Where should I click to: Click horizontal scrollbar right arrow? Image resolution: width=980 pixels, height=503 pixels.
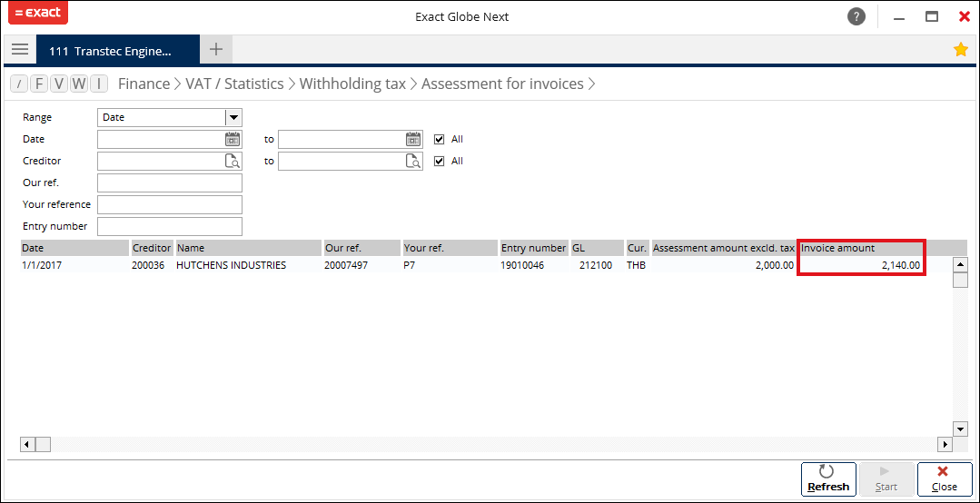click(945, 444)
